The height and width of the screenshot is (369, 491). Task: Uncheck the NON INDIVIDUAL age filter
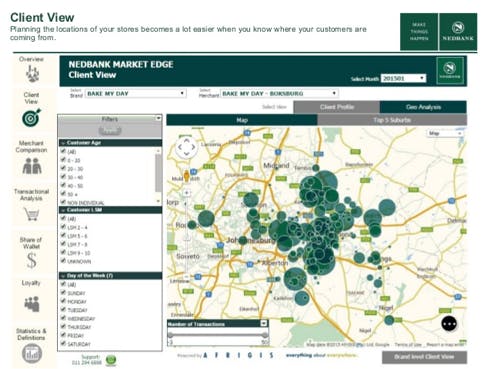63,202
